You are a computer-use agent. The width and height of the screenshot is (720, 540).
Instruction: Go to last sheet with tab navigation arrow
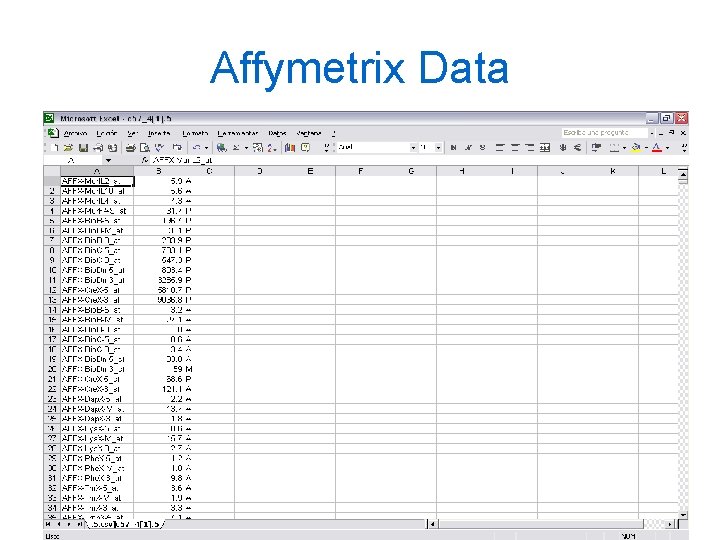tap(79, 524)
